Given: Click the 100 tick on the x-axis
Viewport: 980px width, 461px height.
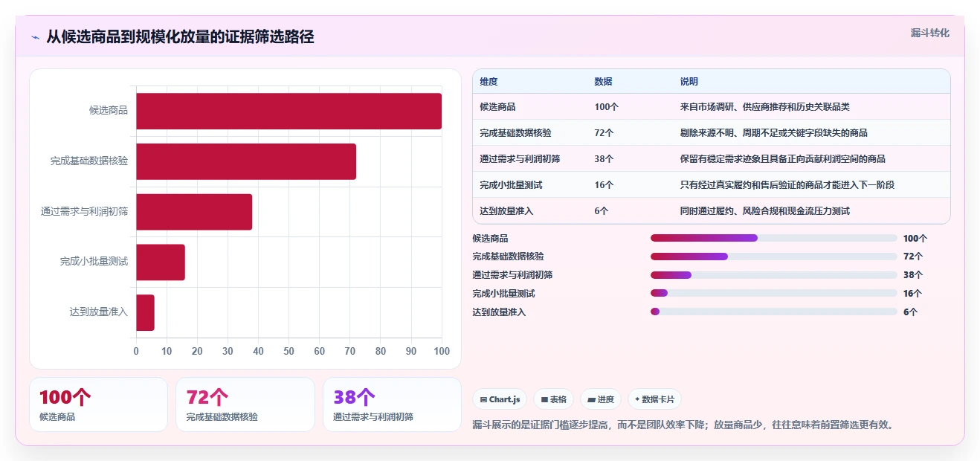Looking at the screenshot, I should [442, 352].
